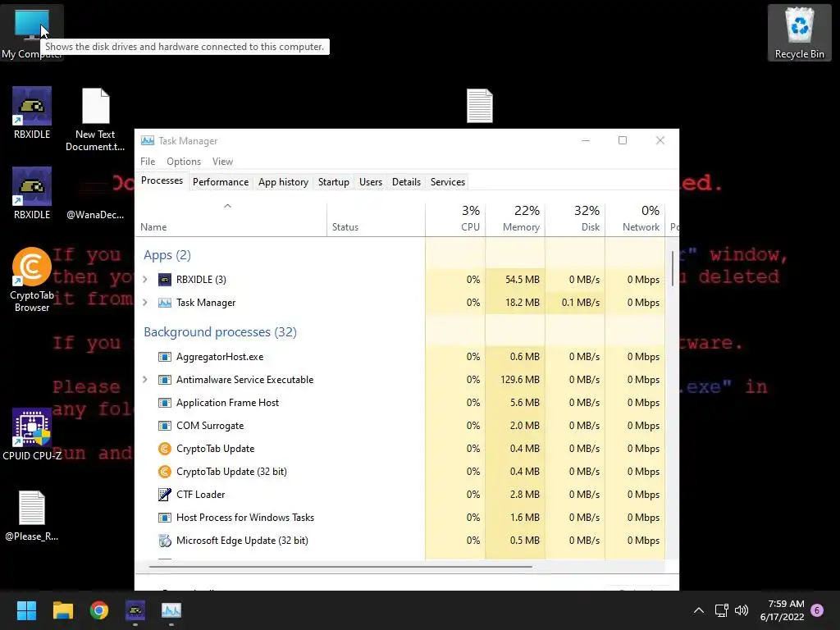Sort processes by Disk column
This screenshot has height=630, width=840.
click(575, 220)
